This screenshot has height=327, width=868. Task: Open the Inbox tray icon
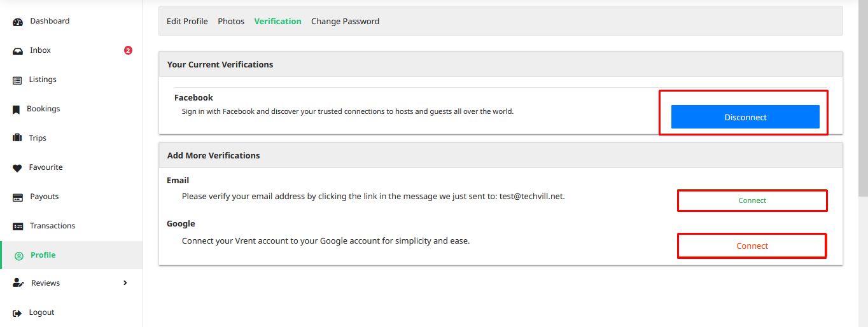[x=18, y=51]
